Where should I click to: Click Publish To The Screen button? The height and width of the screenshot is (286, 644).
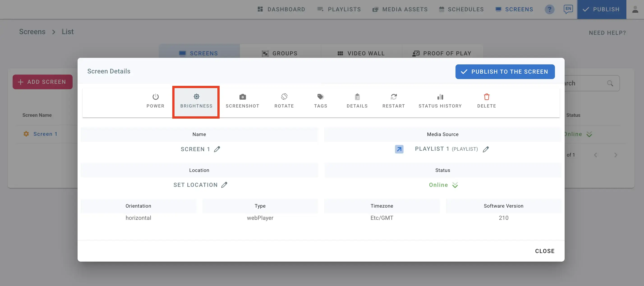(x=505, y=72)
